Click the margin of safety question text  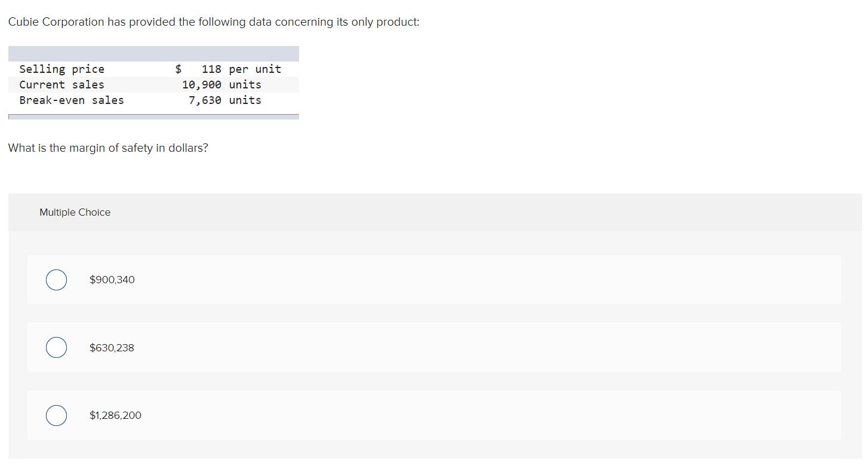click(x=108, y=148)
